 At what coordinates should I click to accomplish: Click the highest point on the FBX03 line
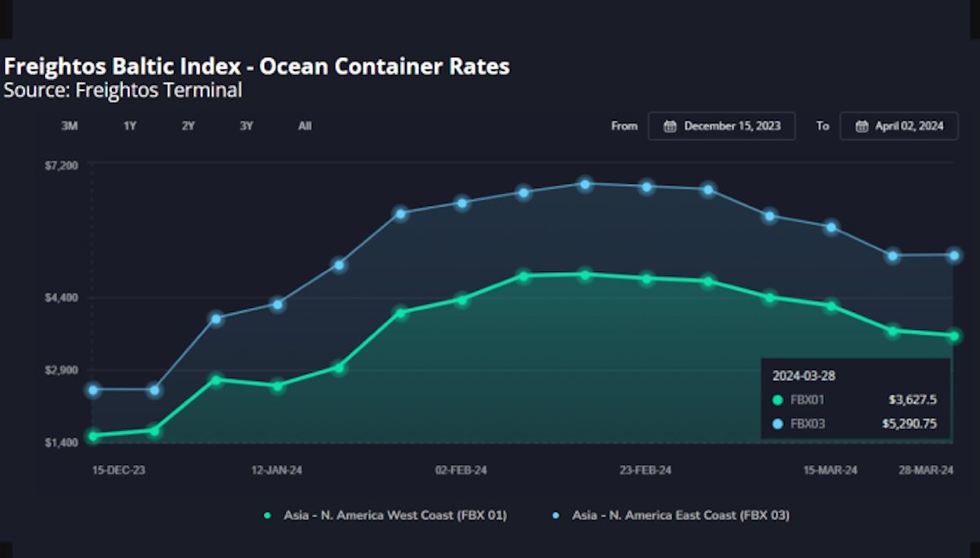[584, 185]
